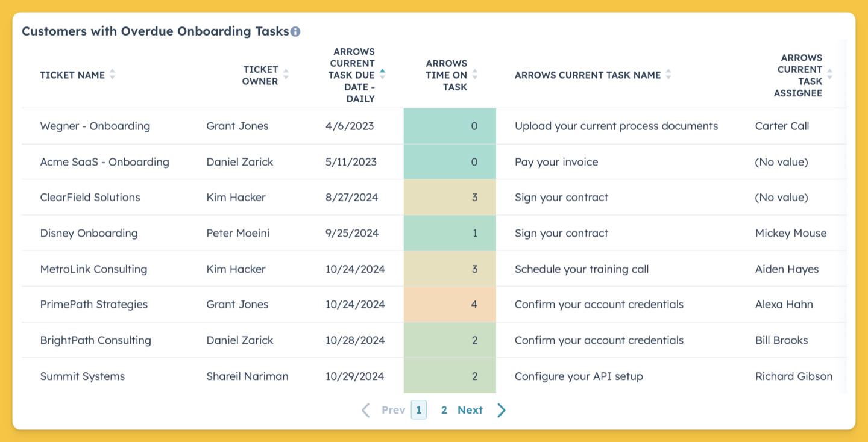Viewport: 868px width, 442px height.
Task: Sort by Current Task Assignee arrows
Action: (830, 75)
